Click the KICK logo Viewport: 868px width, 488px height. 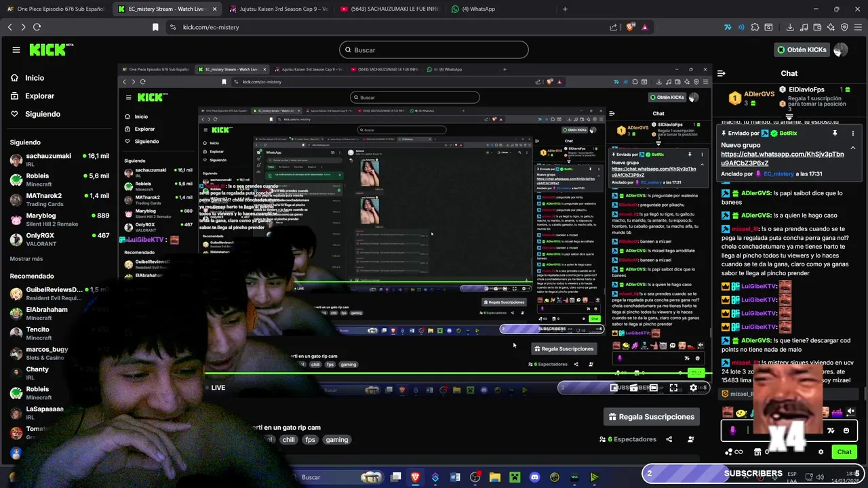[x=51, y=49]
